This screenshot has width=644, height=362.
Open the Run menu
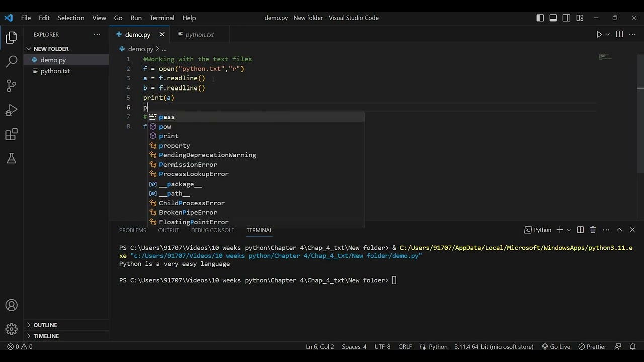pyautogui.click(x=136, y=18)
